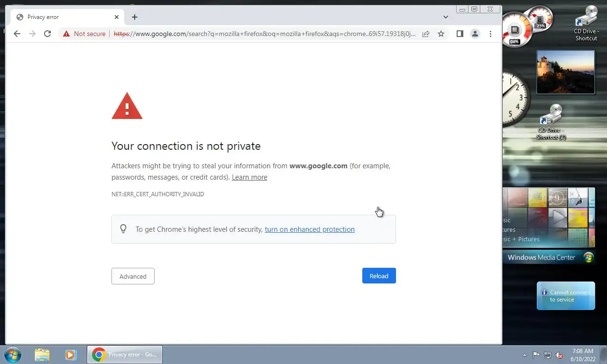
Task: Click the Advanced button
Action: tap(133, 276)
